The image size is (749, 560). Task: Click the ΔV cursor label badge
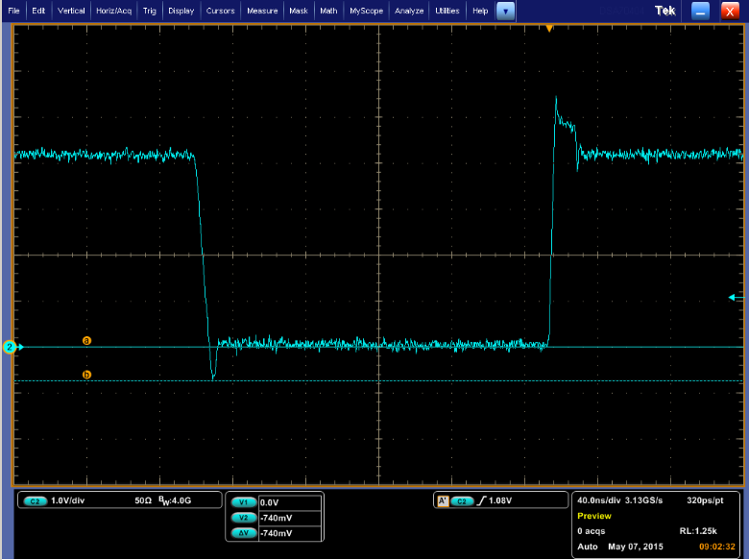click(x=244, y=533)
